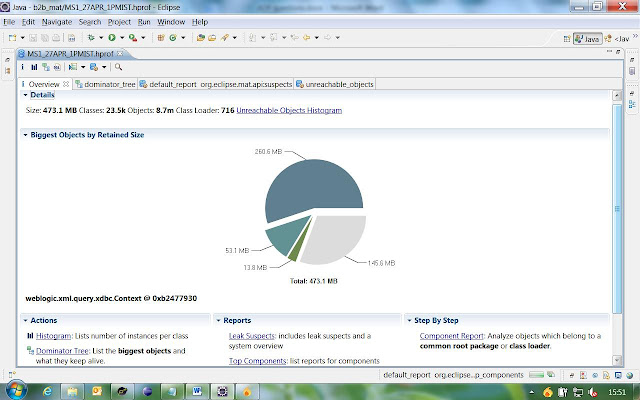
Task: Collapse the Reports section
Action: pyautogui.click(x=218, y=320)
